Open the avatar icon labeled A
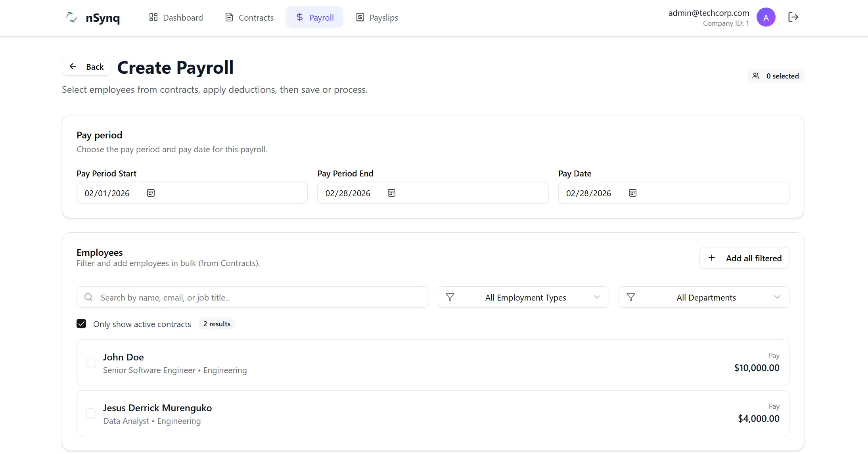This screenshot has width=868, height=454. 766,17
